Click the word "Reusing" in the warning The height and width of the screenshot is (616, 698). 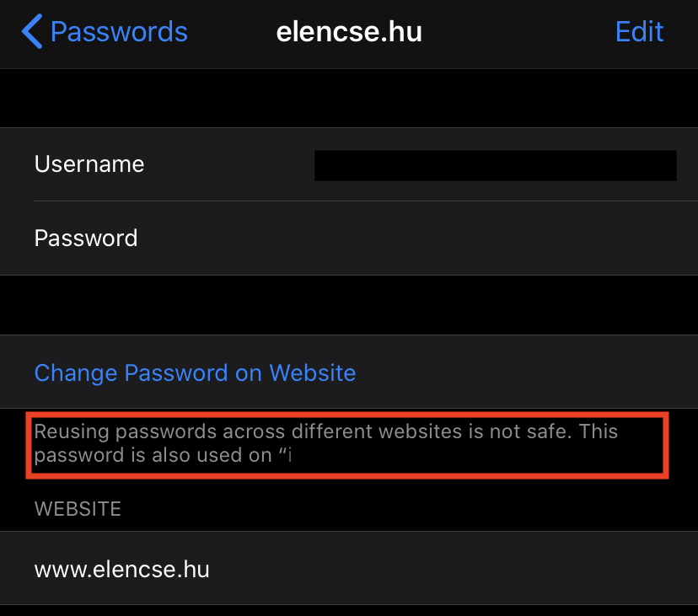point(72,432)
